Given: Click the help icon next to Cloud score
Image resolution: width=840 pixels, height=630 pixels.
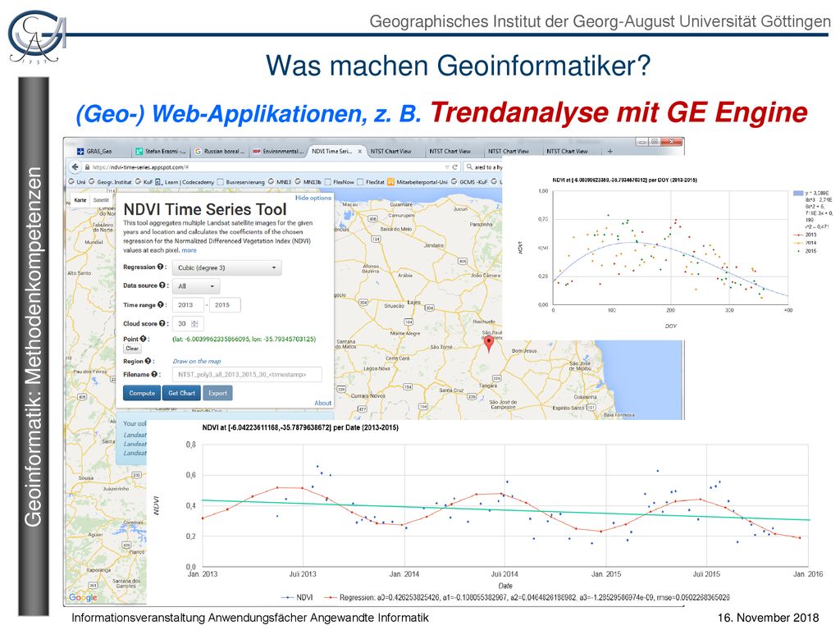Looking at the screenshot, I should tap(162, 323).
